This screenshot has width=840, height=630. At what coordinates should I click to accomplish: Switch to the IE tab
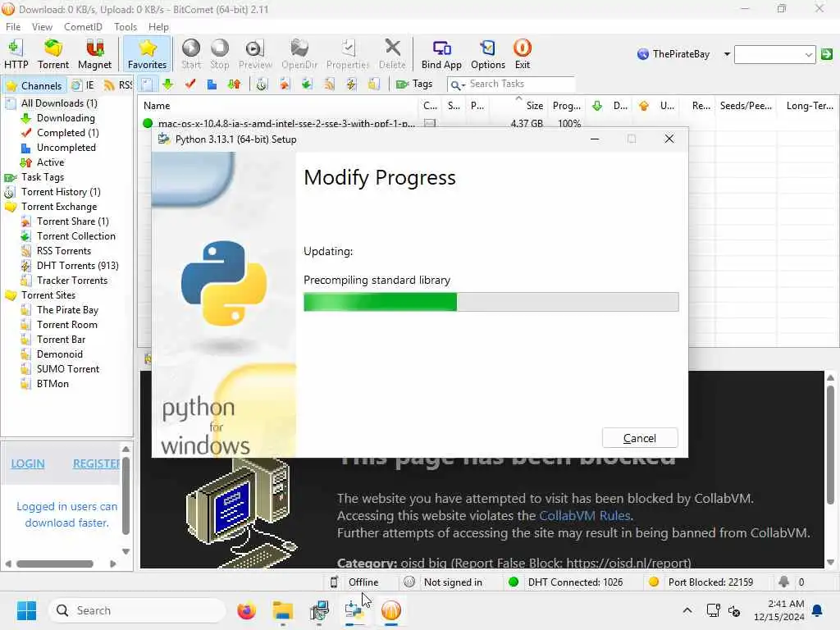(x=84, y=85)
